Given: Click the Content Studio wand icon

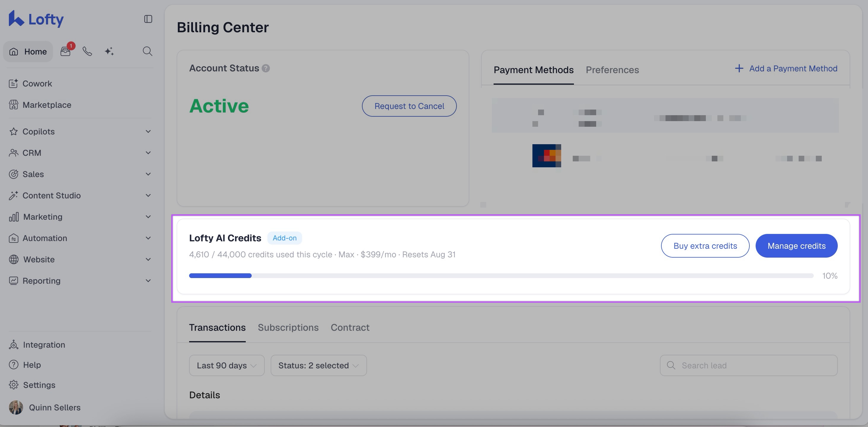Looking at the screenshot, I should pos(13,195).
